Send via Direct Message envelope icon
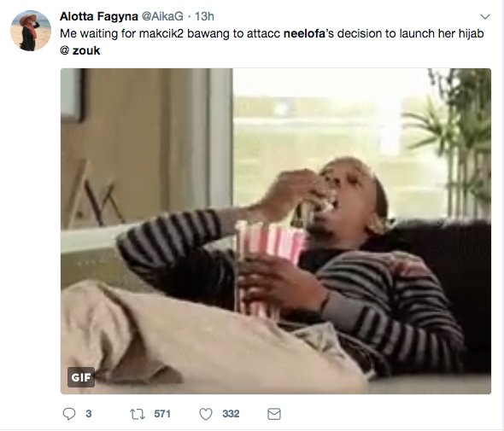 point(274,414)
